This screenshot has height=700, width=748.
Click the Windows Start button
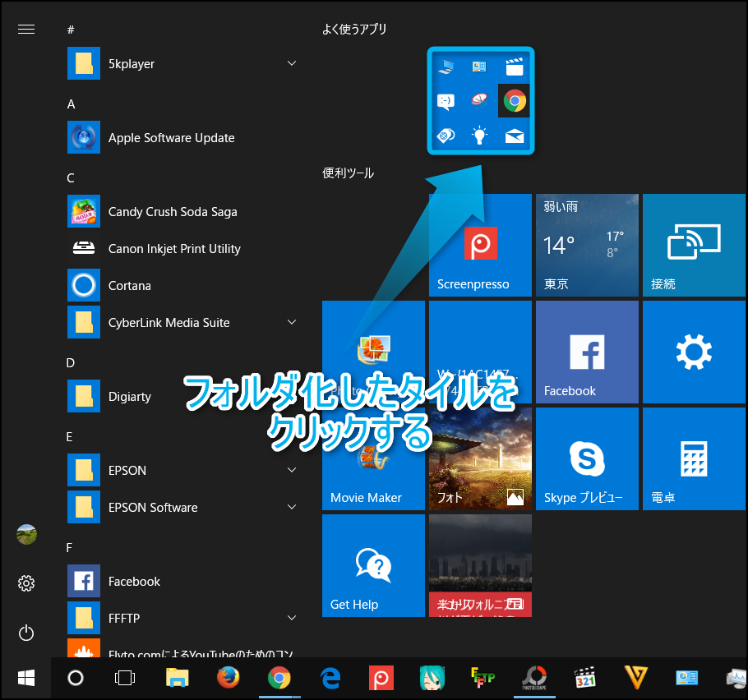(x=26, y=678)
